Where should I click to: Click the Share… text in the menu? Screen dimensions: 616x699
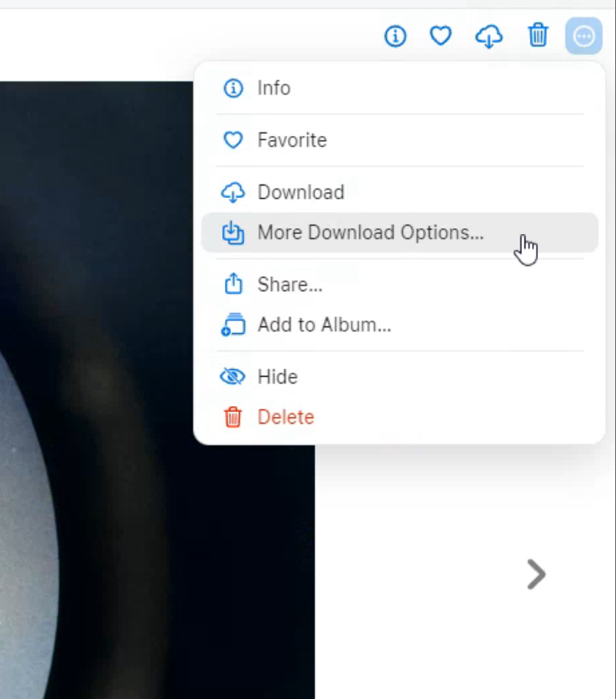coord(290,284)
